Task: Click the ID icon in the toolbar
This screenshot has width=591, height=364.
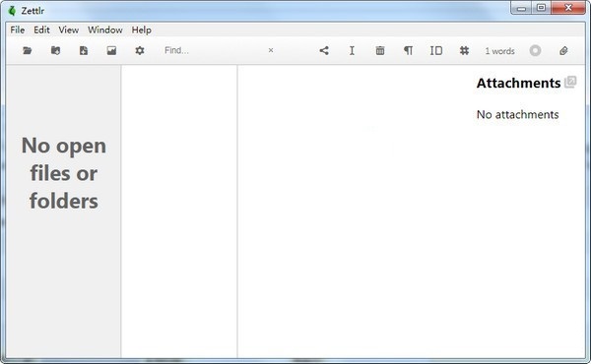Action: [x=436, y=50]
